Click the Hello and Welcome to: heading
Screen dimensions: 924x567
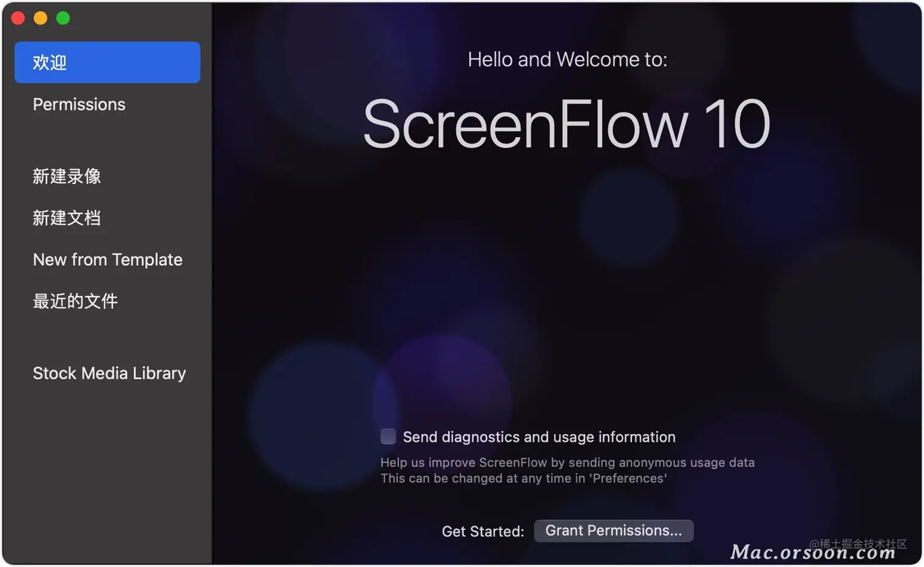coord(568,59)
